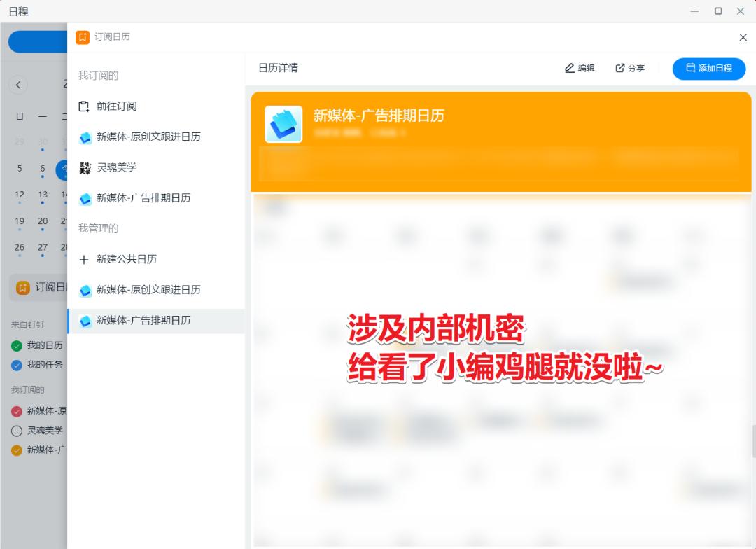Select date 20 in the mini calendar
This screenshot has width=756, height=549.
coord(43,221)
